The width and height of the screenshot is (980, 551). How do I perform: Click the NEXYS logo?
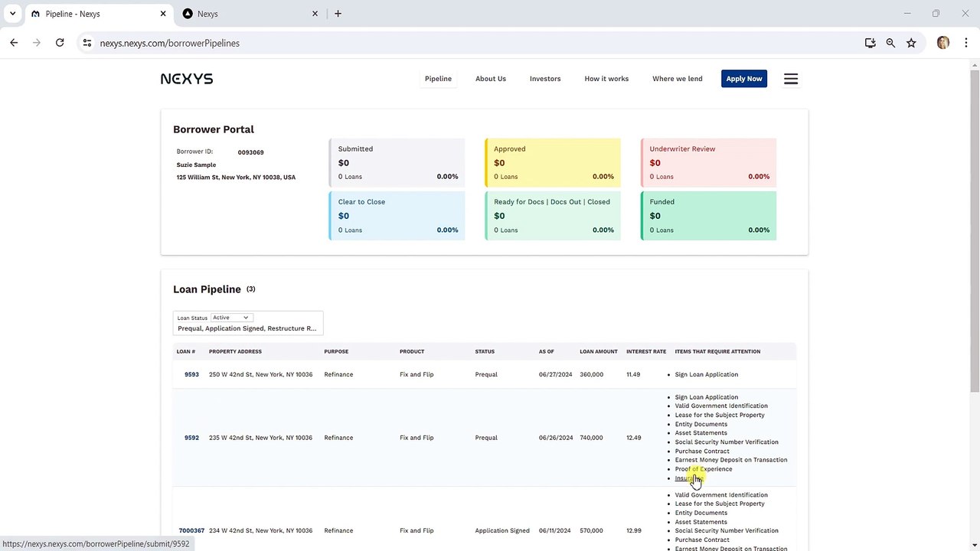187,79
